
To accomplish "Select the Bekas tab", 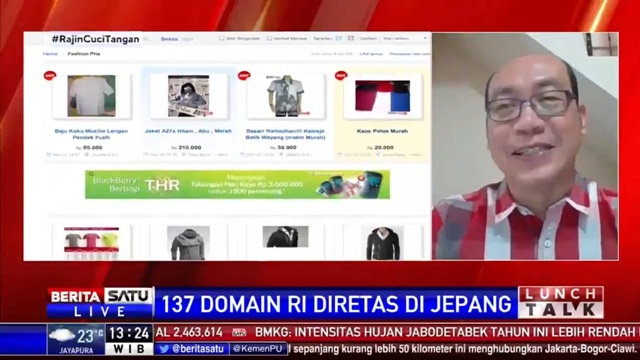I will click(x=169, y=39).
